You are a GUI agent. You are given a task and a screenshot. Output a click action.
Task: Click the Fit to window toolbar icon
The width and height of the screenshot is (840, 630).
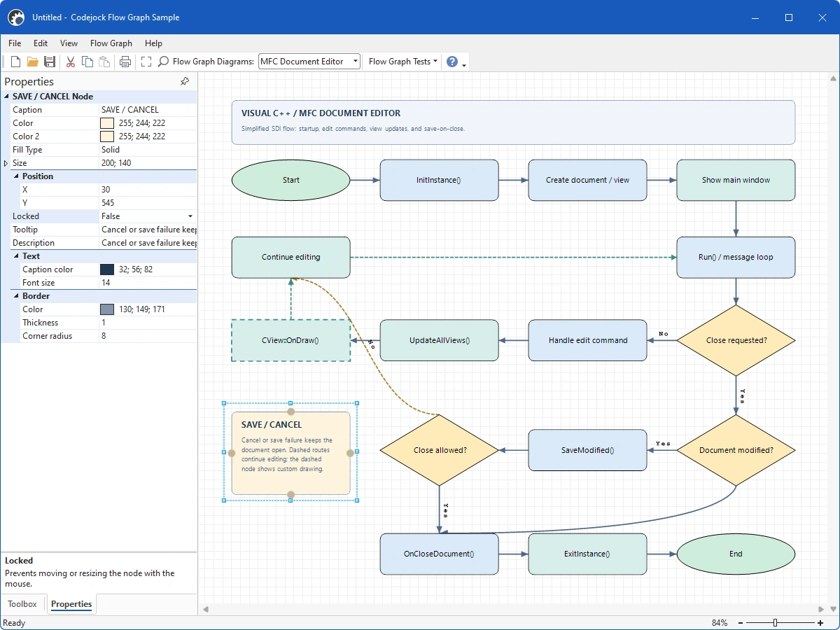(146, 62)
